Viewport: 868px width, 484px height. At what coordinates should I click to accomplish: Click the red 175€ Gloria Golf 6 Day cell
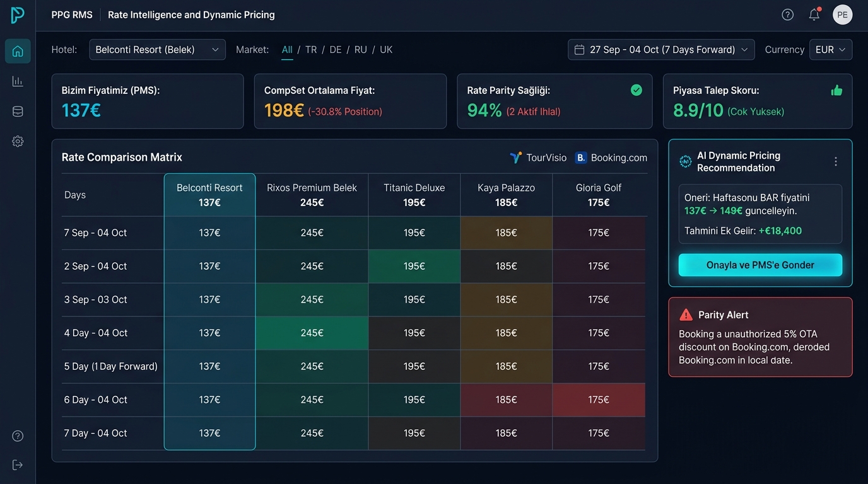(599, 400)
